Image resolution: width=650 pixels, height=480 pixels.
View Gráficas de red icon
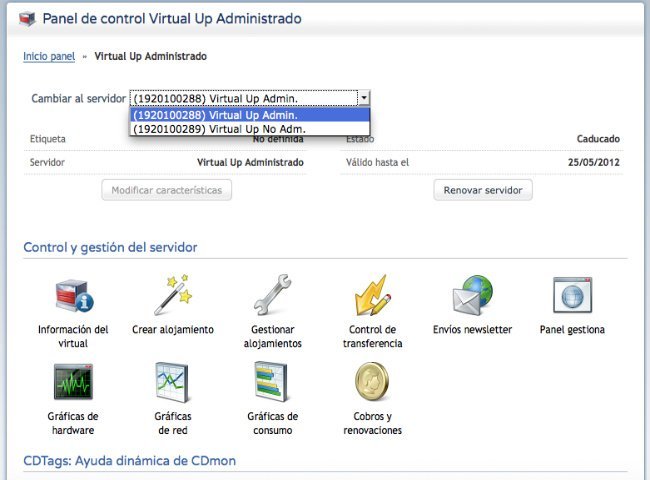pyautogui.click(x=172, y=382)
